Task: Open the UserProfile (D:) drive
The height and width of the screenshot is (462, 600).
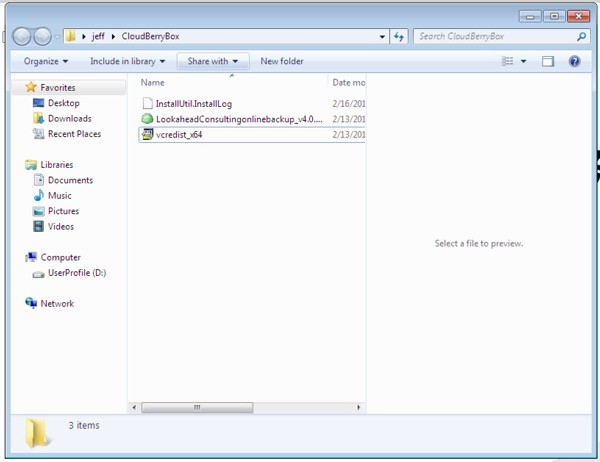Action: [77, 273]
